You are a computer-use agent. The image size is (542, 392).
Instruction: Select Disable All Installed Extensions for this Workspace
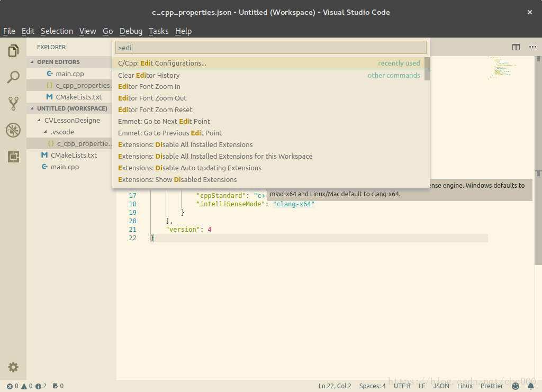pyautogui.click(x=268, y=157)
